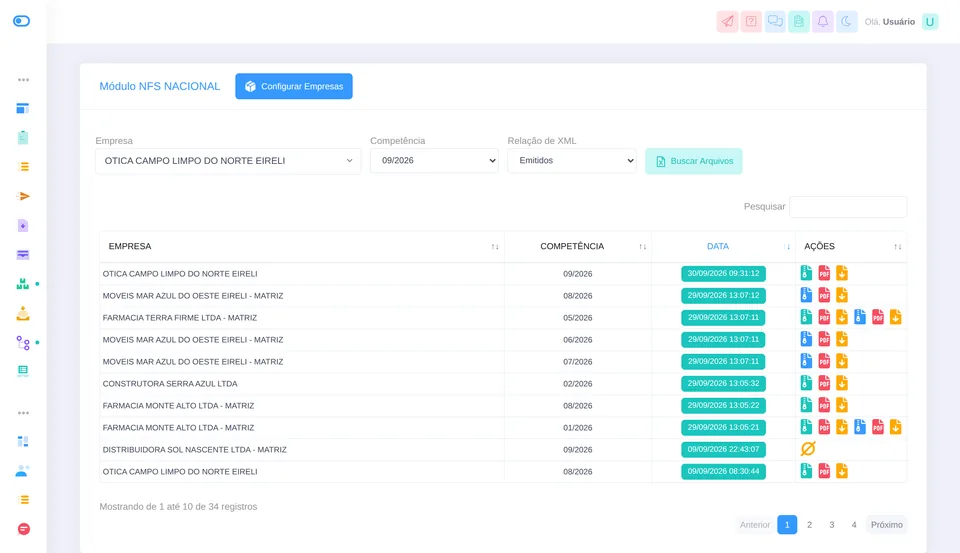Open the green boxes sidebar icon
This screenshot has width=960, height=553.
click(23, 284)
